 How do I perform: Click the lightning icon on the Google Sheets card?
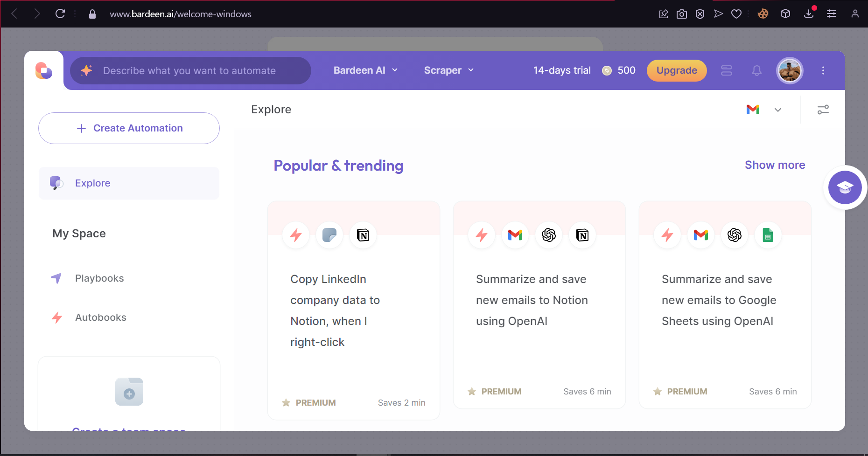[667, 235]
